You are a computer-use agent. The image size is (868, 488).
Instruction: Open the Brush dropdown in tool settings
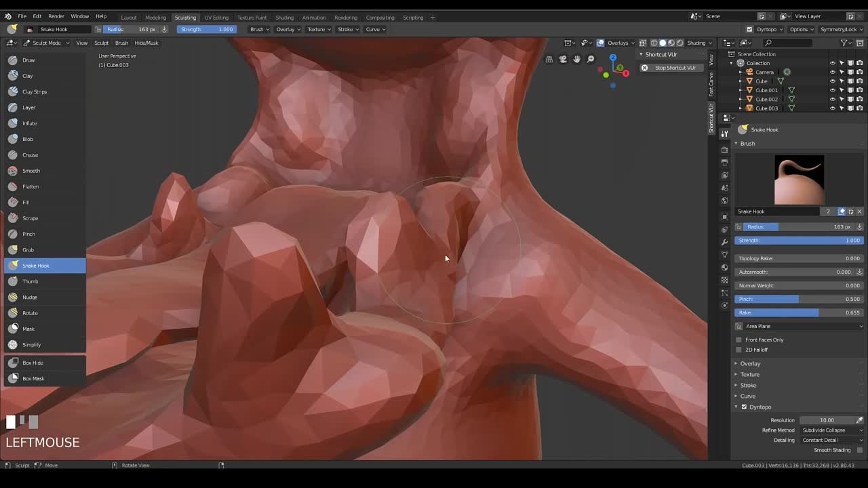(x=259, y=29)
